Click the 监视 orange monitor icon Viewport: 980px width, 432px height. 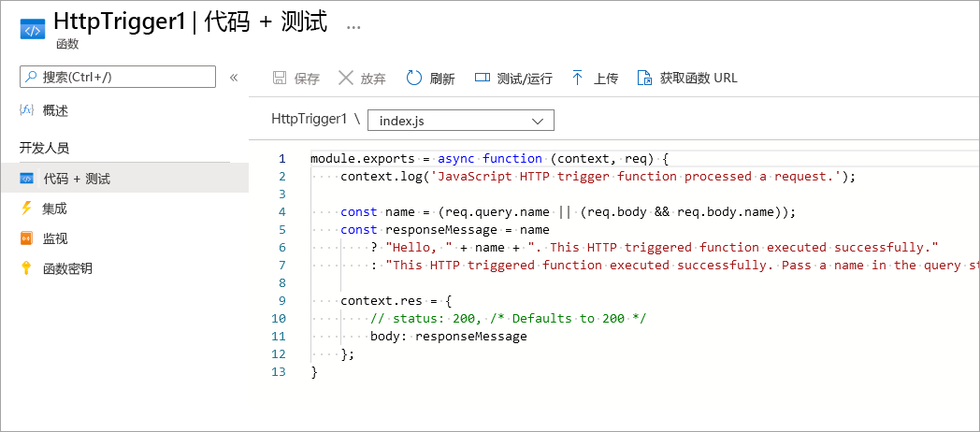[x=26, y=238]
